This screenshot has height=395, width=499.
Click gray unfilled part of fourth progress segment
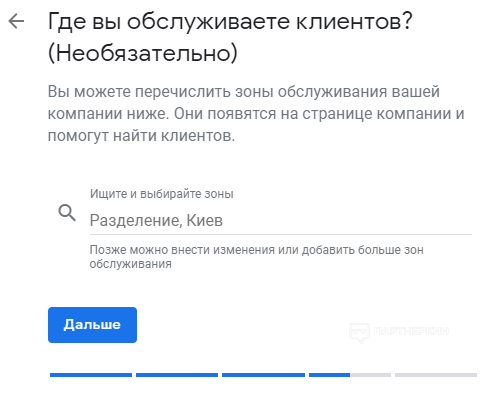click(x=370, y=375)
